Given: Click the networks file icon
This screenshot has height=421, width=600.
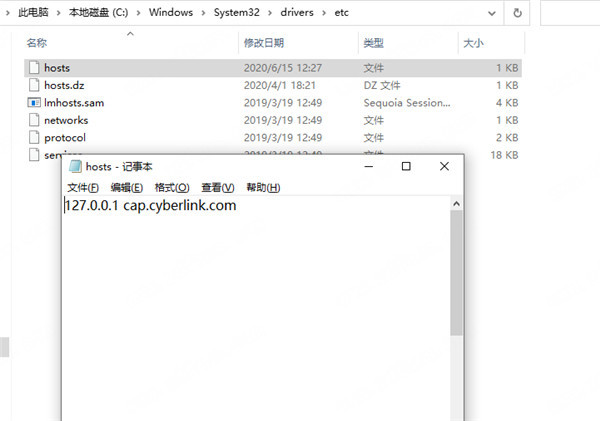Looking at the screenshot, I should tap(34, 120).
